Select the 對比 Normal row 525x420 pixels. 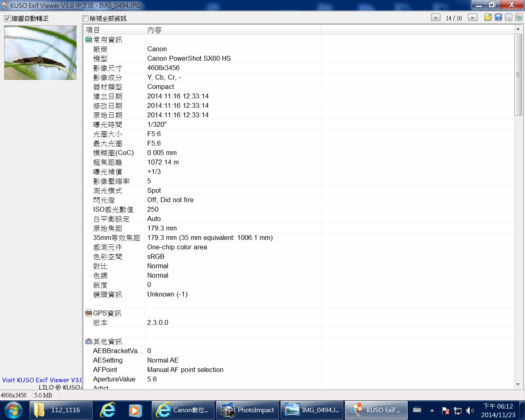[299, 266]
